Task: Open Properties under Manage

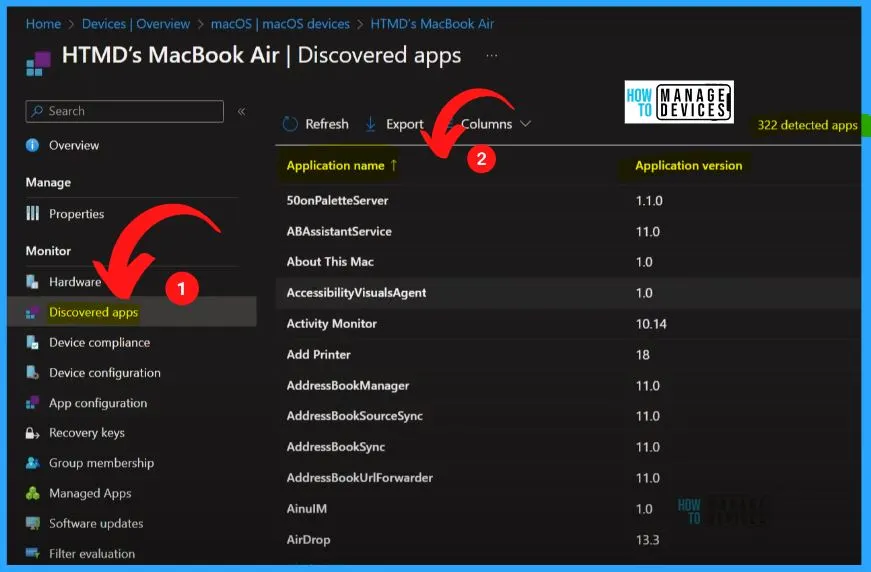Action: pos(76,214)
